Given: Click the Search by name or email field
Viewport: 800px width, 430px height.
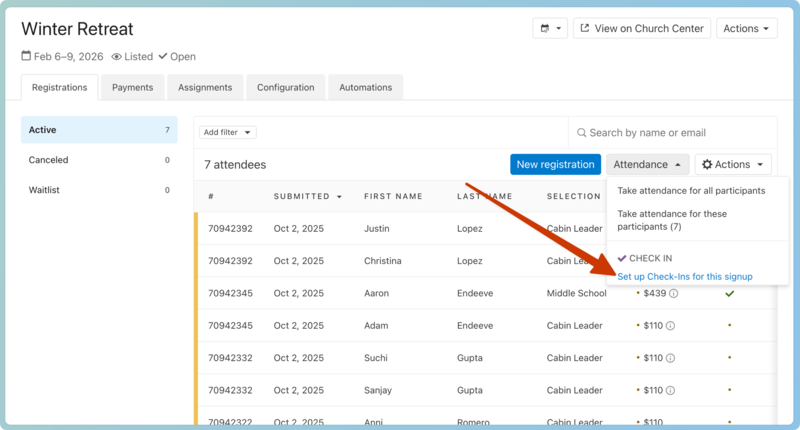Looking at the screenshot, I should point(675,133).
